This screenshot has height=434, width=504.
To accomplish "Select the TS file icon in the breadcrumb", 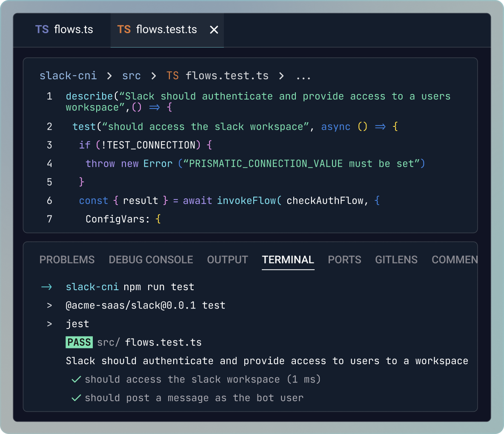I will click(x=172, y=75).
